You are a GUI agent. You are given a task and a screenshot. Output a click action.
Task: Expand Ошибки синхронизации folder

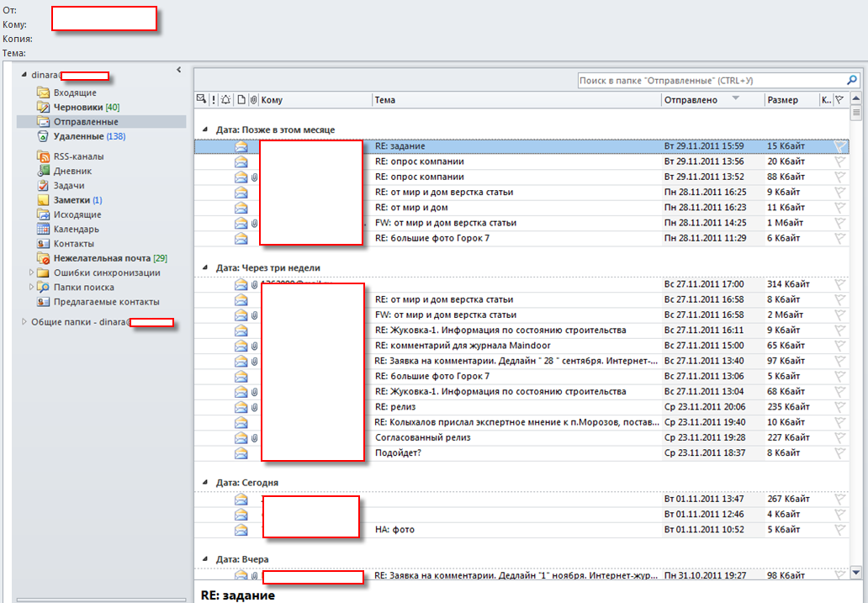click(x=31, y=272)
